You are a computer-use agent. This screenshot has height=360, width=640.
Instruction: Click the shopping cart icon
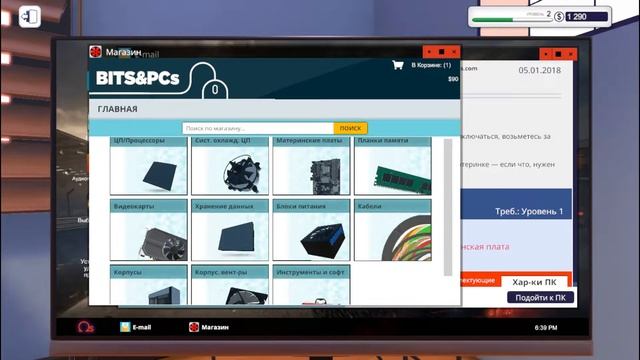398,65
